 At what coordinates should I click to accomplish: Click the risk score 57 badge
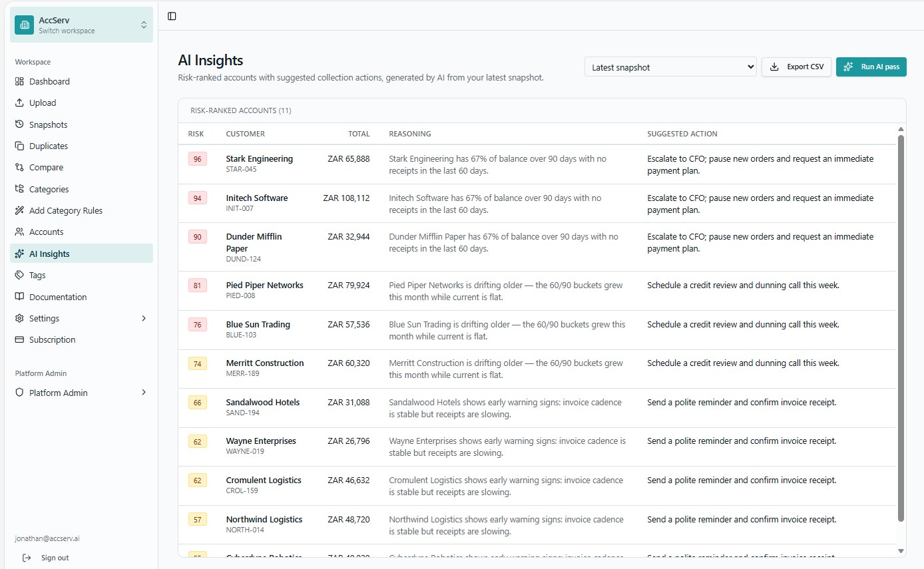click(198, 519)
